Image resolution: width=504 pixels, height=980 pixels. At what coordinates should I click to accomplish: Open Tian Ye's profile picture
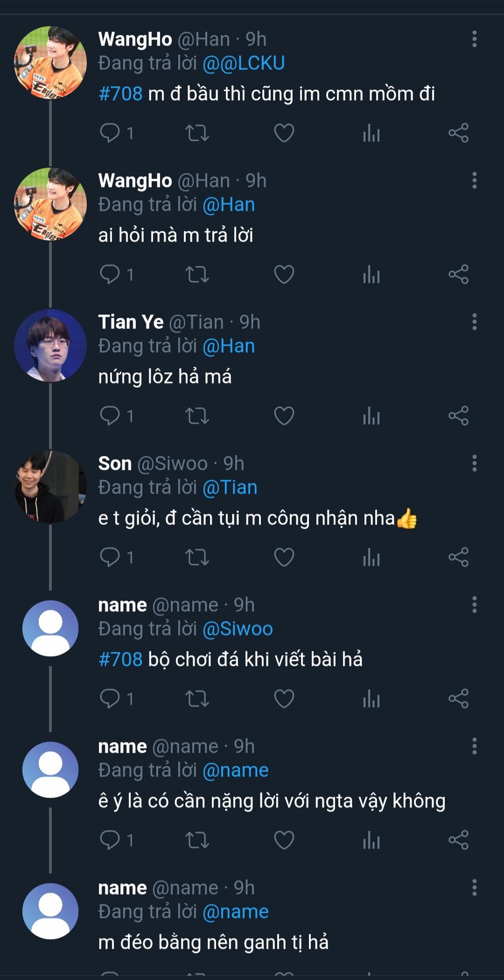click(x=50, y=346)
